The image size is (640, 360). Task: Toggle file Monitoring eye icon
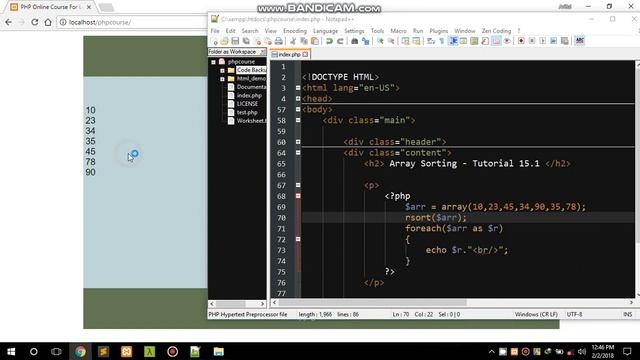(x=507, y=41)
